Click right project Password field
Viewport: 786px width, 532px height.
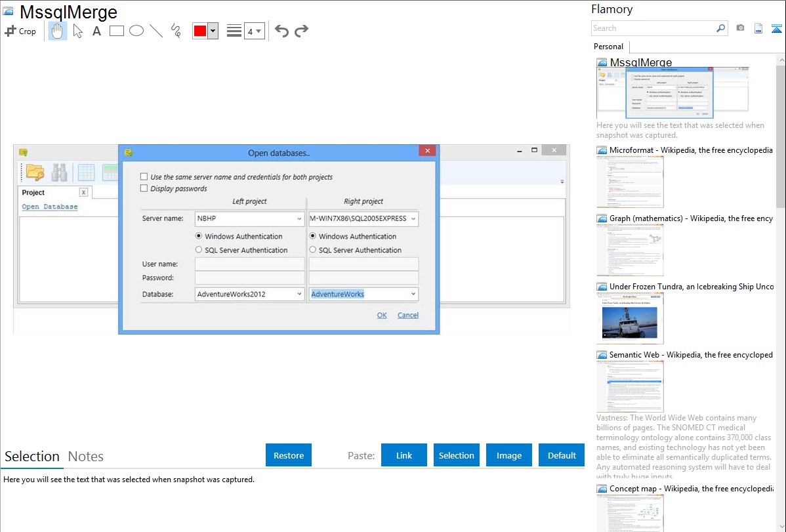tap(363, 277)
